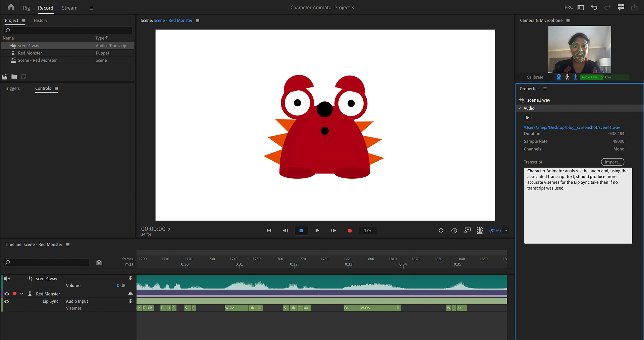Click the Home icon
Image resolution: width=644 pixels, height=340 pixels.
click(x=11, y=7)
